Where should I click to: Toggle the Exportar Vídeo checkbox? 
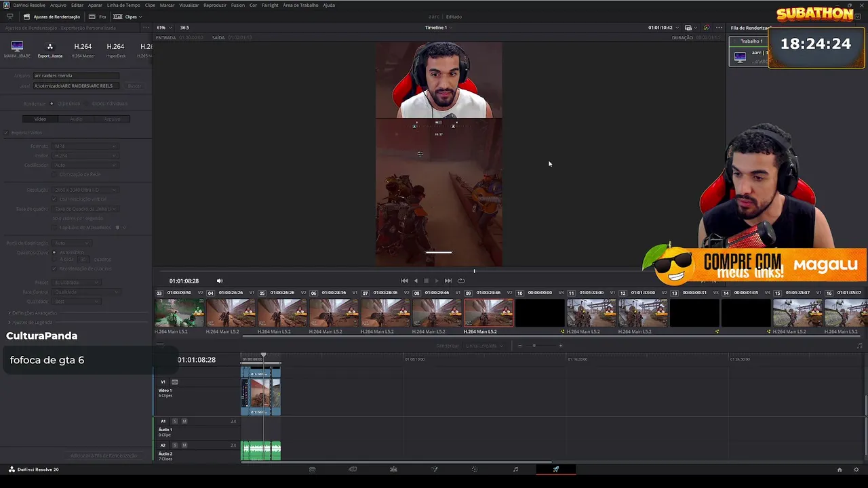[7, 132]
